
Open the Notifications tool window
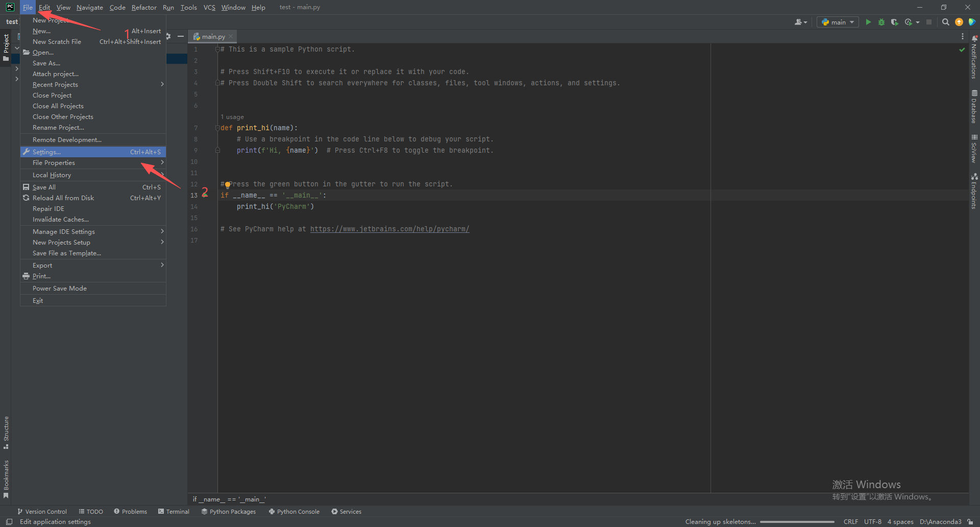tap(974, 58)
